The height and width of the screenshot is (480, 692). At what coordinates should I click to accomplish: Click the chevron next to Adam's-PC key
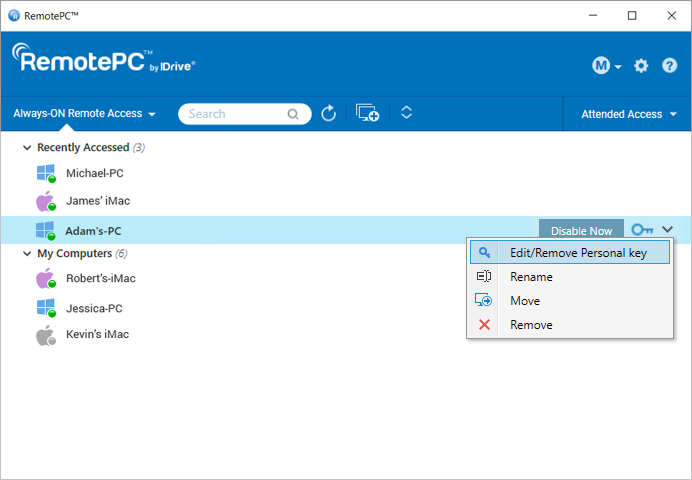(668, 230)
